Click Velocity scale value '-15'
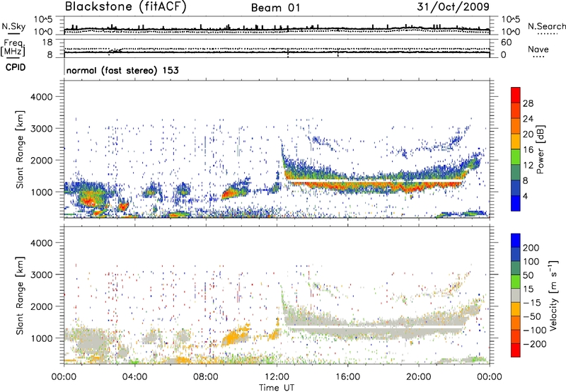Image resolution: width=566 pixels, height=392 pixels. (x=532, y=303)
